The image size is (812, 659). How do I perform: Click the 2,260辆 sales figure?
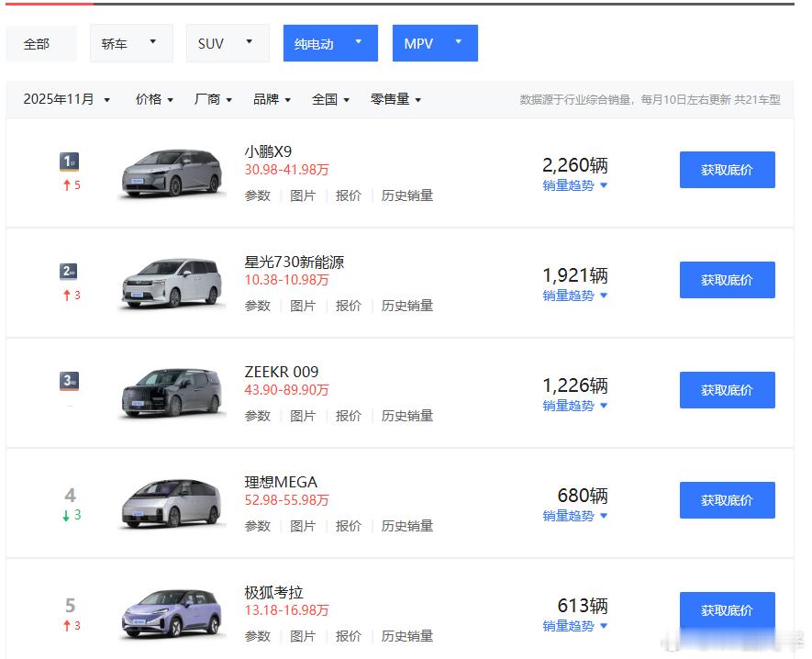(574, 165)
